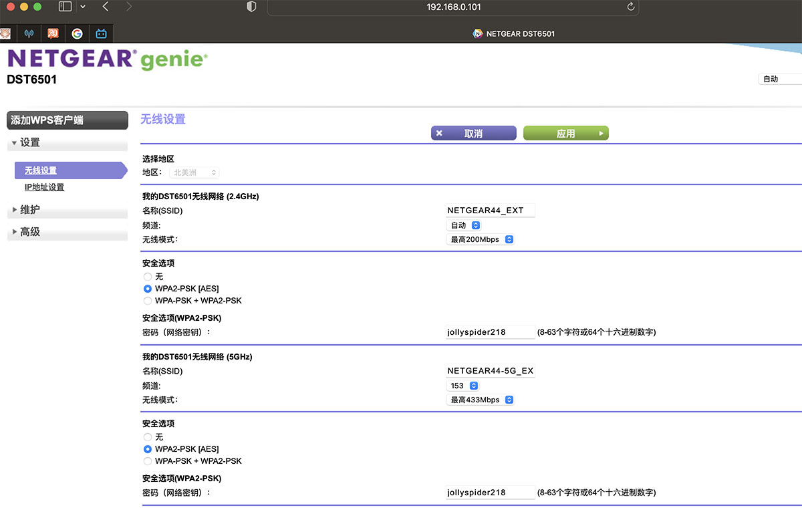Click the address bar showing 192.168.0.101
This screenshot has width=802, height=532.
point(453,7)
